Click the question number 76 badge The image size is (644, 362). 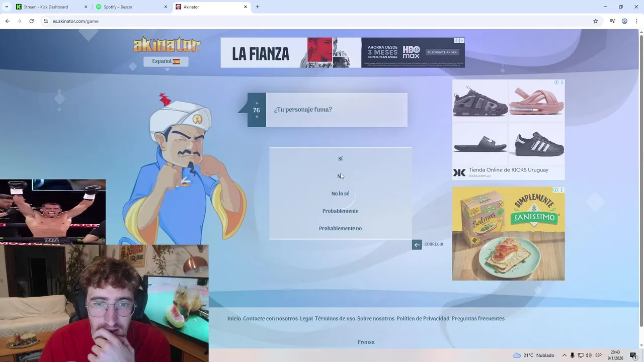257,110
